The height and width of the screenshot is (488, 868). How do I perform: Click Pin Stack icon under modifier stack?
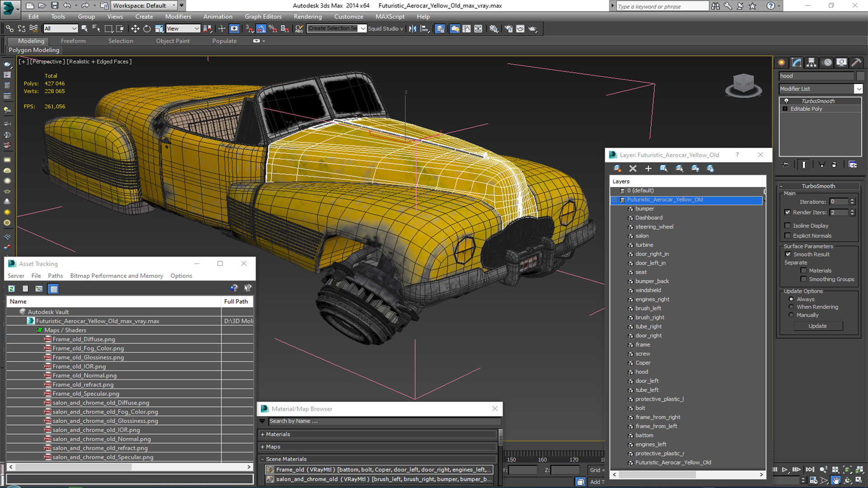click(x=786, y=164)
